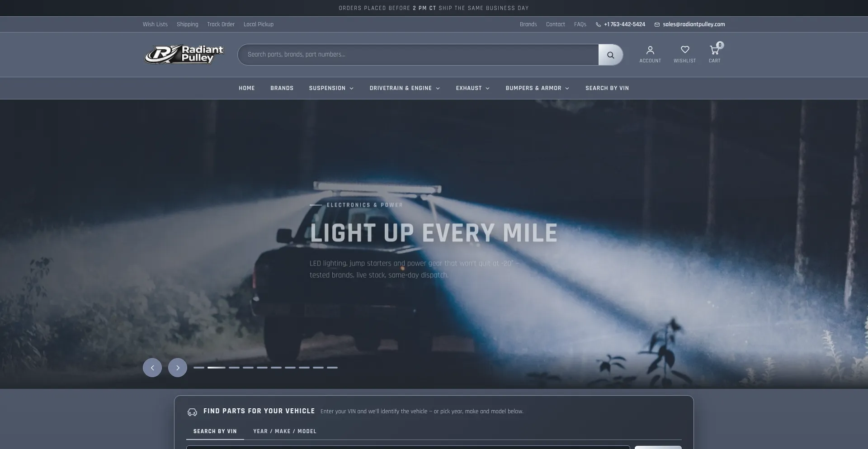Viewport: 868px width, 449px height.
Task: Focus the parts search input field
Action: coord(418,55)
